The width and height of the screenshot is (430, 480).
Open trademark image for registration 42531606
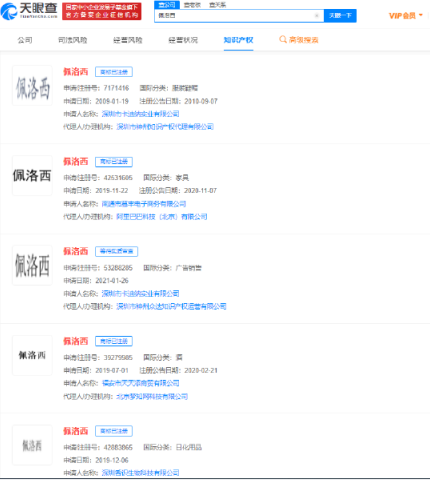click(x=32, y=175)
